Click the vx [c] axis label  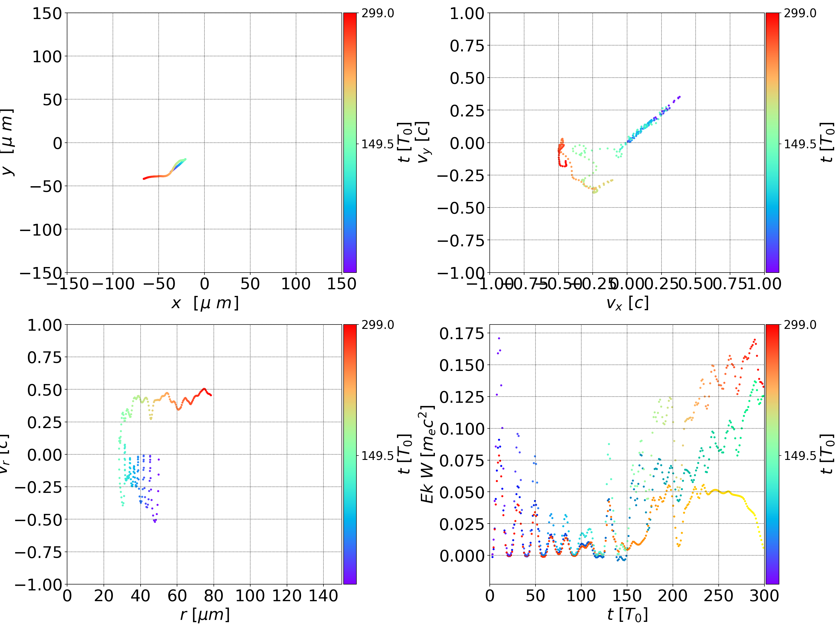627,303
